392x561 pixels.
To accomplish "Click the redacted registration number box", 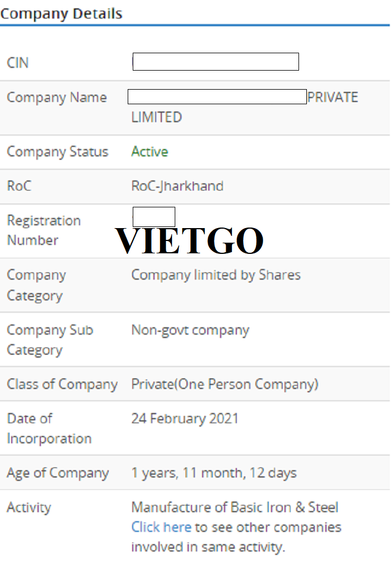I will (x=154, y=216).
